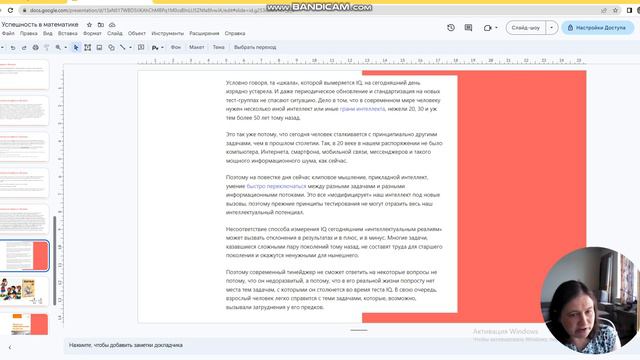Open the Инструменты menu
Image resolution: width=640 pixels, height=360 pixels.
(167, 33)
